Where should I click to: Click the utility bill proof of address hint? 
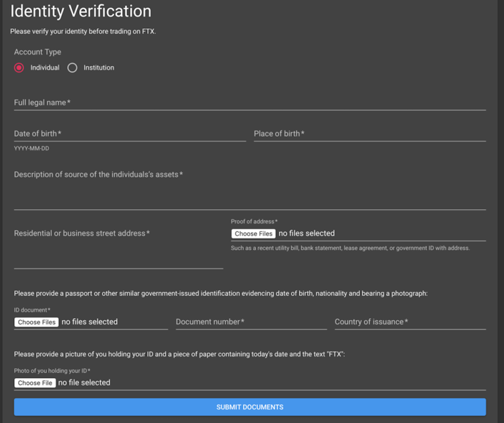350,248
